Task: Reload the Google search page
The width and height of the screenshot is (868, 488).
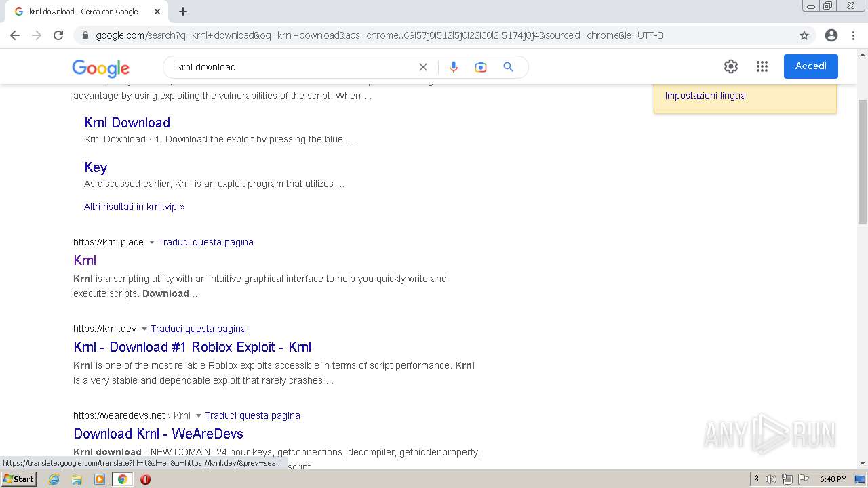Action: [58, 35]
